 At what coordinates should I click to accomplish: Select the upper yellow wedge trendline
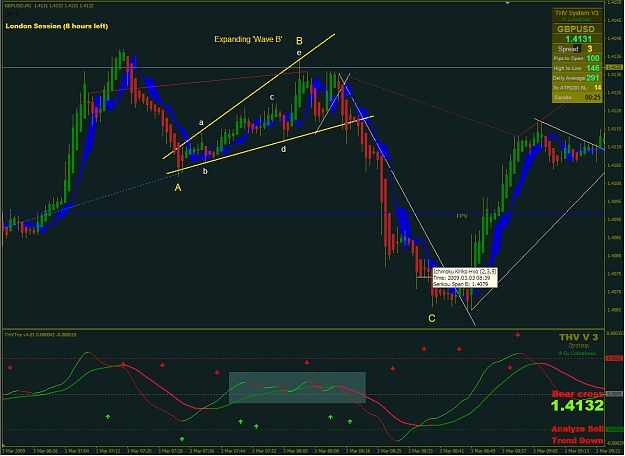[x=249, y=96]
